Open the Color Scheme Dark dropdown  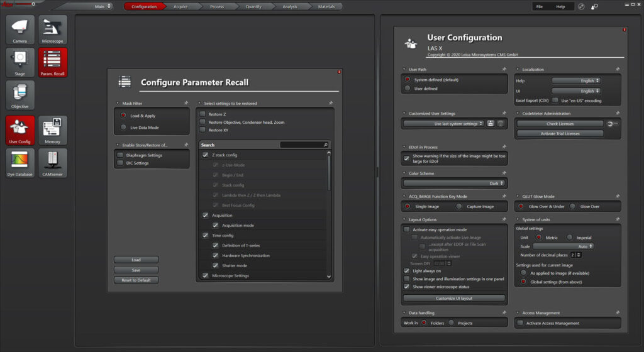[x=453, y=184]
